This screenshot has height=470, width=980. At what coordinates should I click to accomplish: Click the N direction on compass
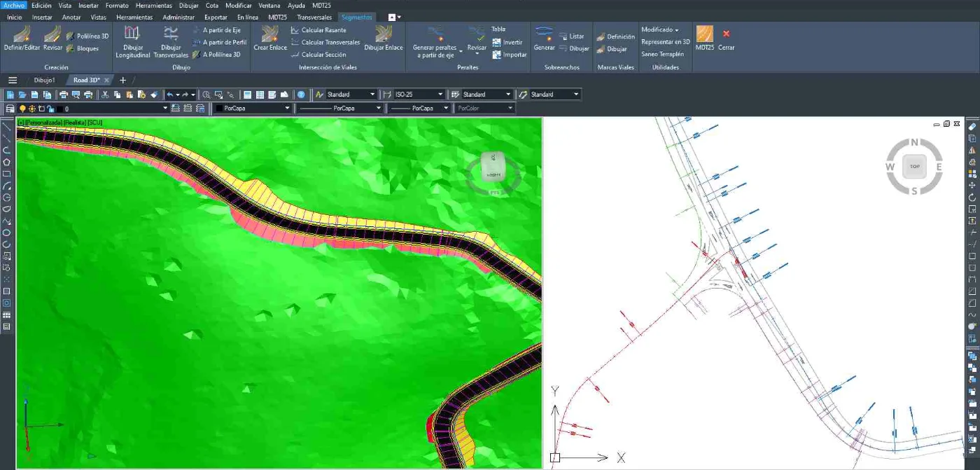point(914,142)
